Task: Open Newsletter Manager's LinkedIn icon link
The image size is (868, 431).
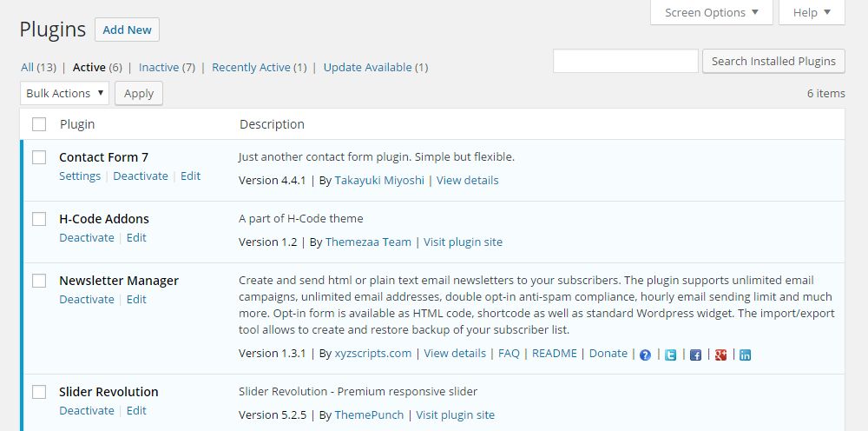Action: [746, 355]
